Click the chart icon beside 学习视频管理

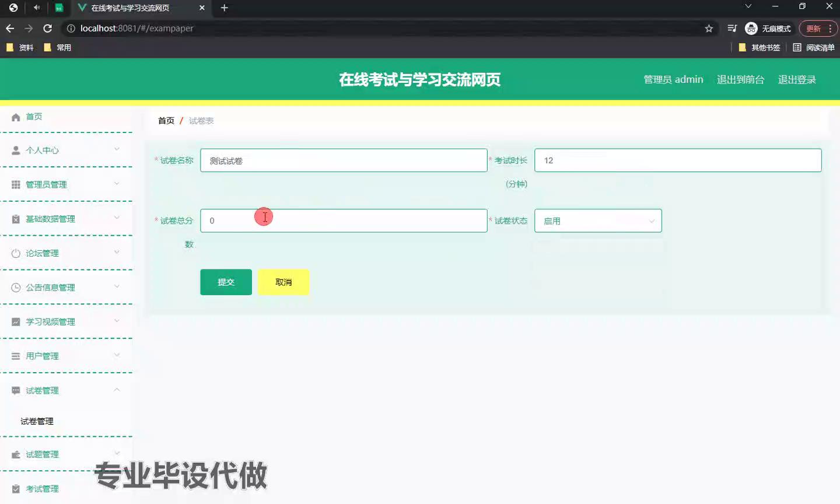tap(16, 322)
